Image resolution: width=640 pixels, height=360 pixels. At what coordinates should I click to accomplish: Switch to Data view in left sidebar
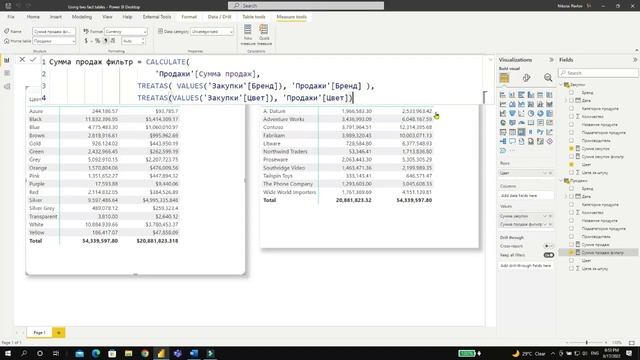pyautogui.click(x=7, y=73)
